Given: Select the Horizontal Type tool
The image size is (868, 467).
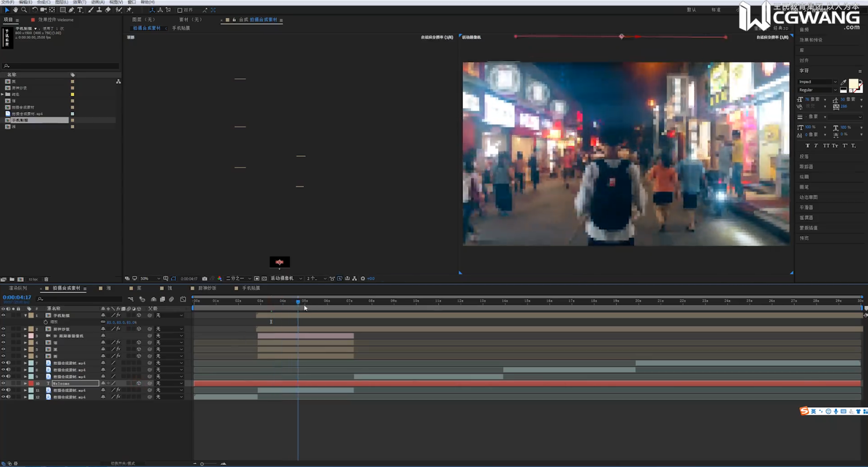Looking at the screenshot, I should tap(80, 10).
